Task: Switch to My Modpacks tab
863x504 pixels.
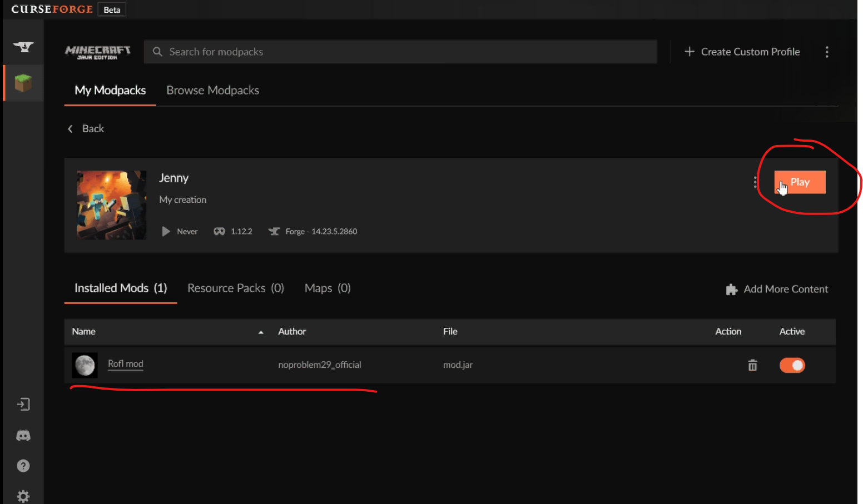Action: (110, 90)
